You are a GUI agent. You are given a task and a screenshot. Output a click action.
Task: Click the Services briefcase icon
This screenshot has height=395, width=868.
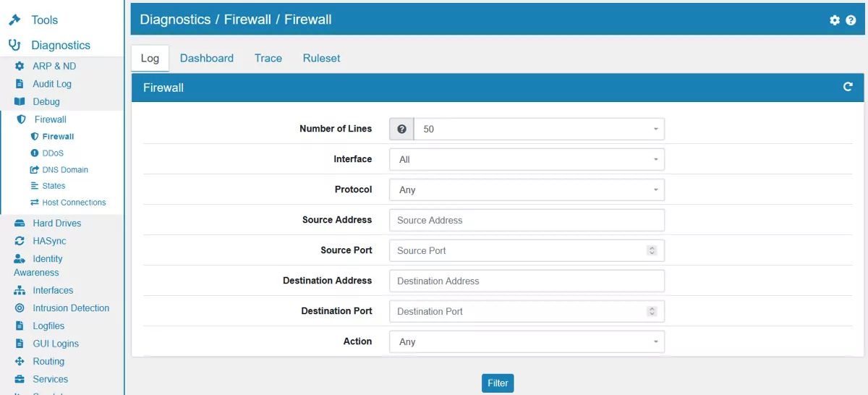[20, 379]
